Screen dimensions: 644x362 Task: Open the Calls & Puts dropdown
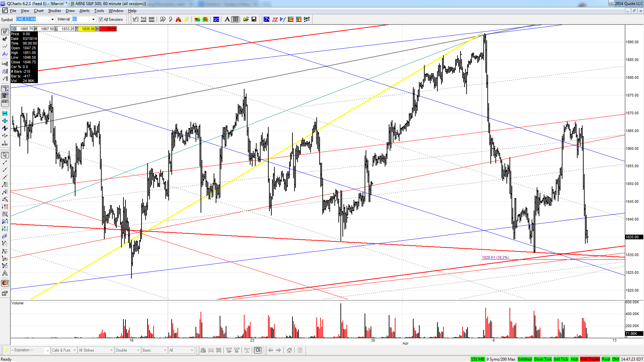(x=64, y=350)
